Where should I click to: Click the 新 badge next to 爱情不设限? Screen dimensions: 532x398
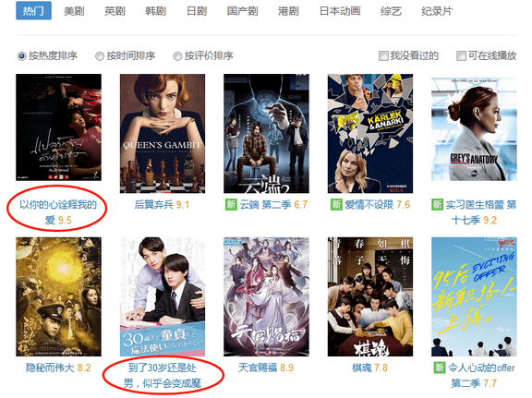click(336, 205)
